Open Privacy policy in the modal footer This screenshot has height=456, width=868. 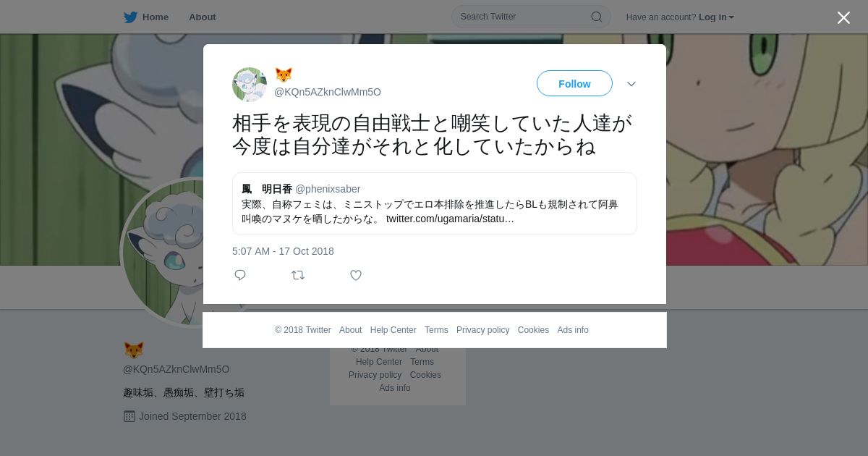tap(482, 330)
